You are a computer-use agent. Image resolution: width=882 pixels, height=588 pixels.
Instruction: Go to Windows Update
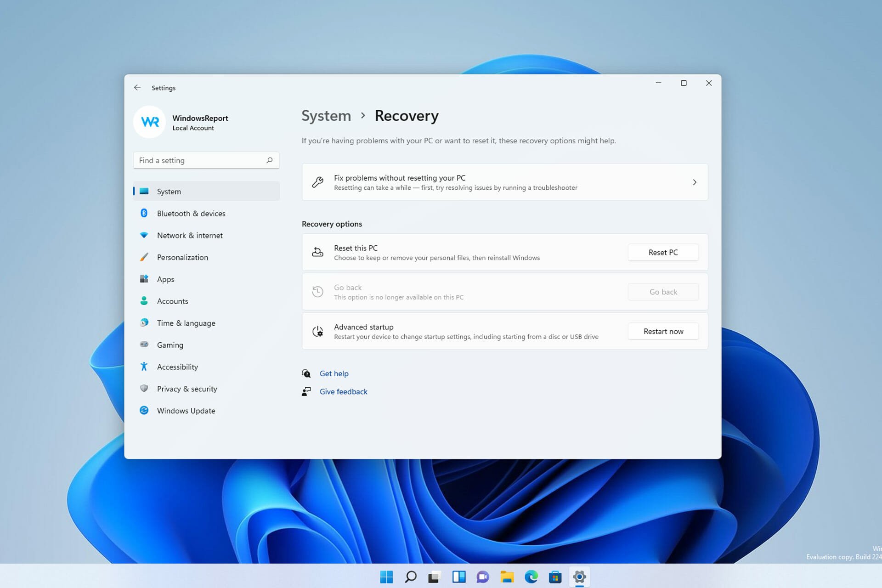point(206,410)
